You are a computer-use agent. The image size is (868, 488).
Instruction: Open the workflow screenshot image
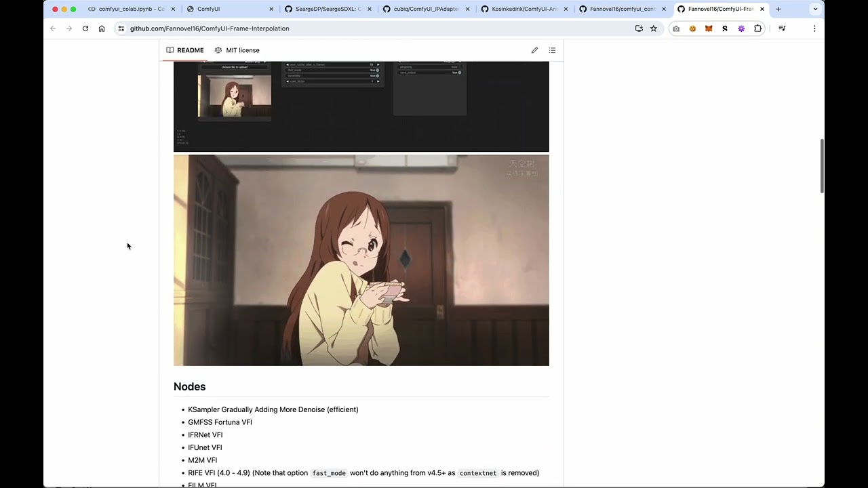pos(361,106)
